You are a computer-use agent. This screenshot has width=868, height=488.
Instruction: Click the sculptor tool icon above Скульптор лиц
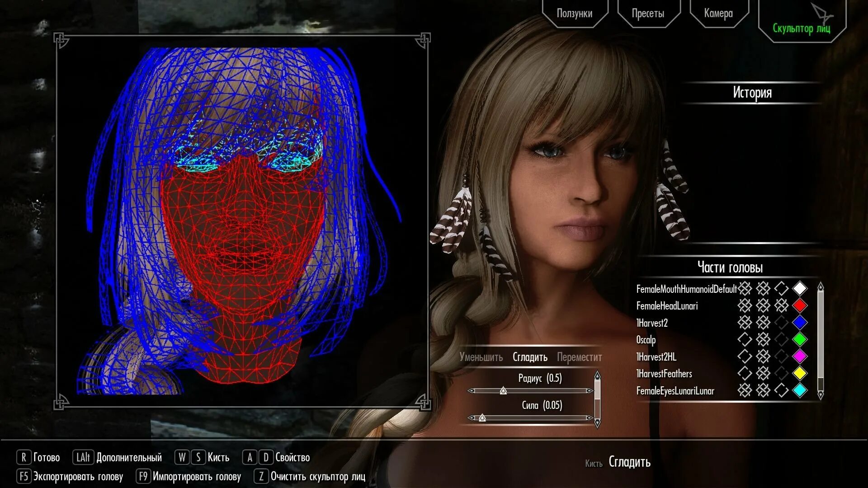point(822,11)
